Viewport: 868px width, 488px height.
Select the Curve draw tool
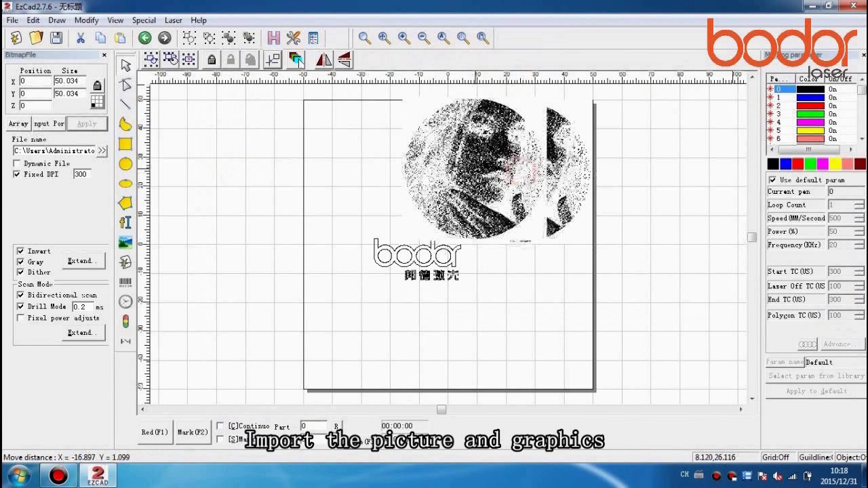coord(125,124)
